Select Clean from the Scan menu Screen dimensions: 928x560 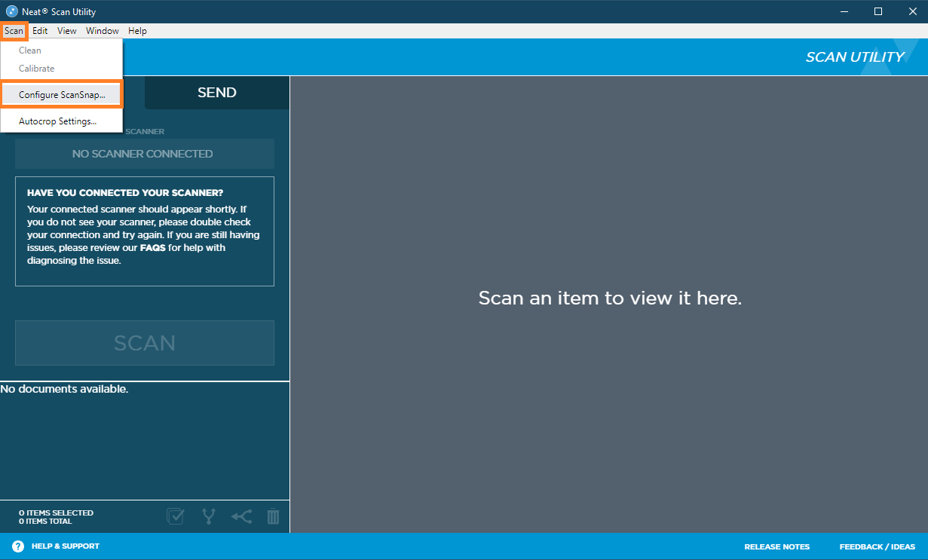click(29, 50)
